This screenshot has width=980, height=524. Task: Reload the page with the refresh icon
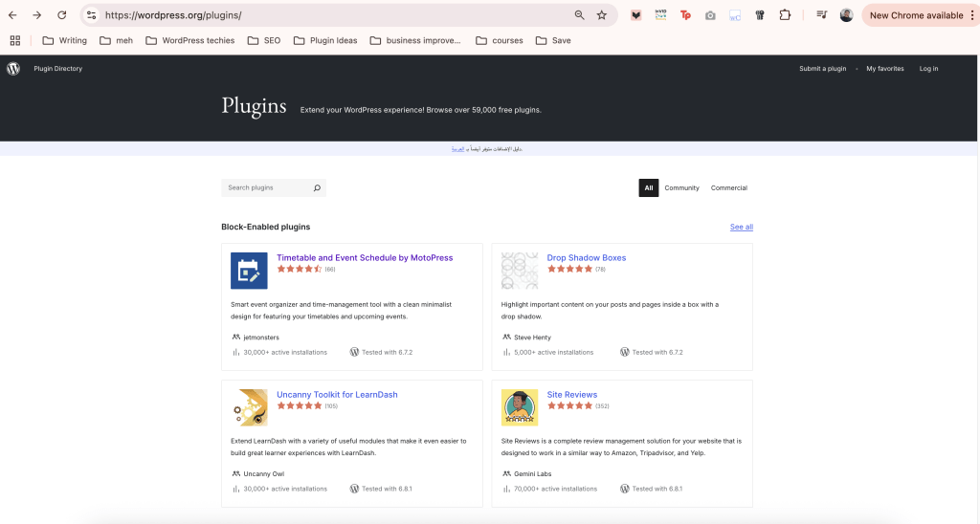pyautogui.click(x=62, y=15)
